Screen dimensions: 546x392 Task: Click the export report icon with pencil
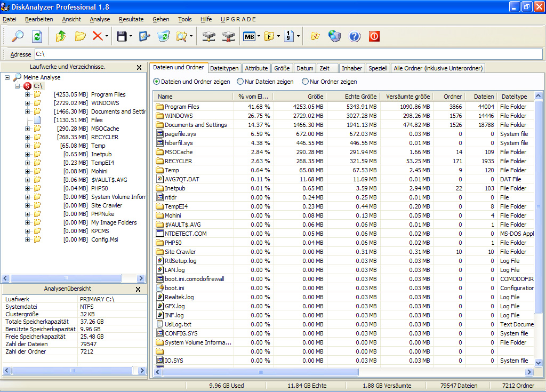coord(144,36)
